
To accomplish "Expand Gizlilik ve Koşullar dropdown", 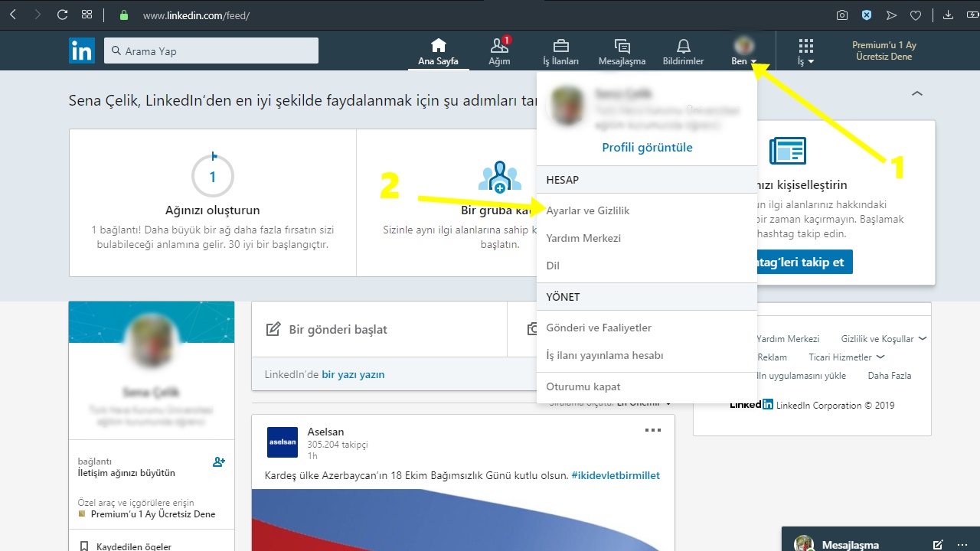I will [884, 338].
